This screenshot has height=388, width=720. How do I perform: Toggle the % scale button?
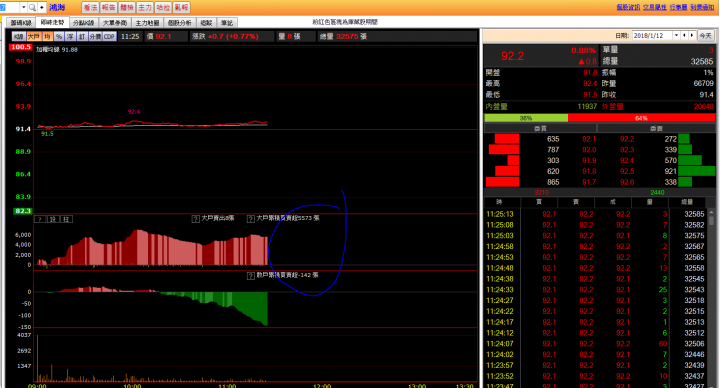click(x=59, y=36)
